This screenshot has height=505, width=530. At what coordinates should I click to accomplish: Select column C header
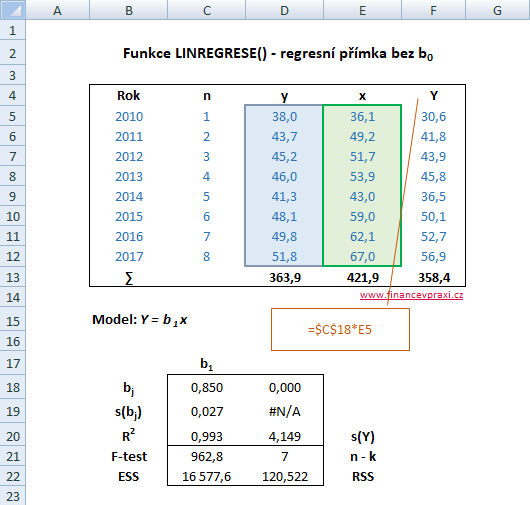[x=207, y=10]
